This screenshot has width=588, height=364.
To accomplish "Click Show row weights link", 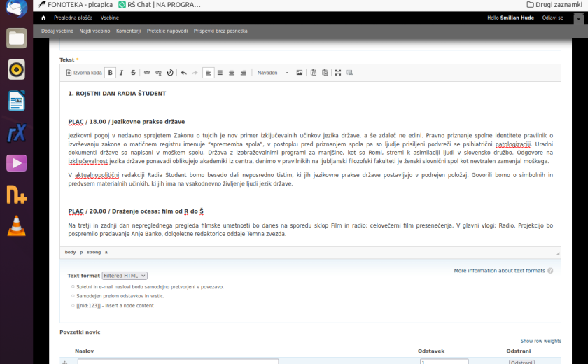I will click(540, 341).
